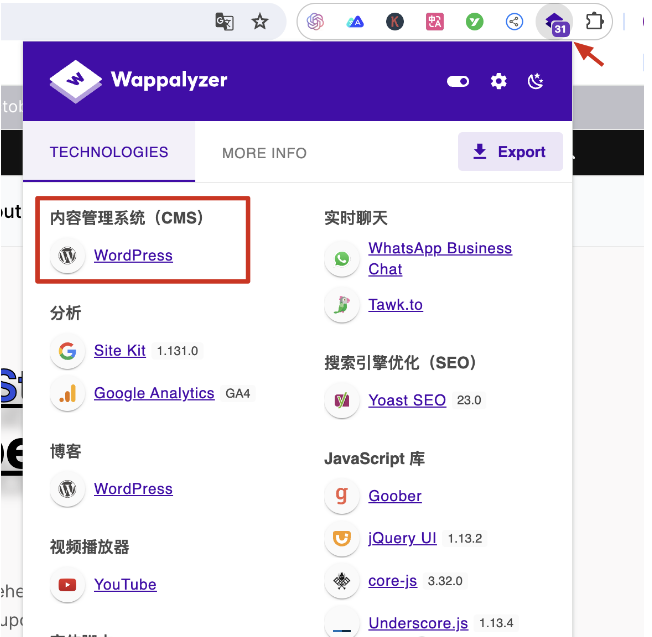Open the browser Extensions puzzle icon

point(594,21)
